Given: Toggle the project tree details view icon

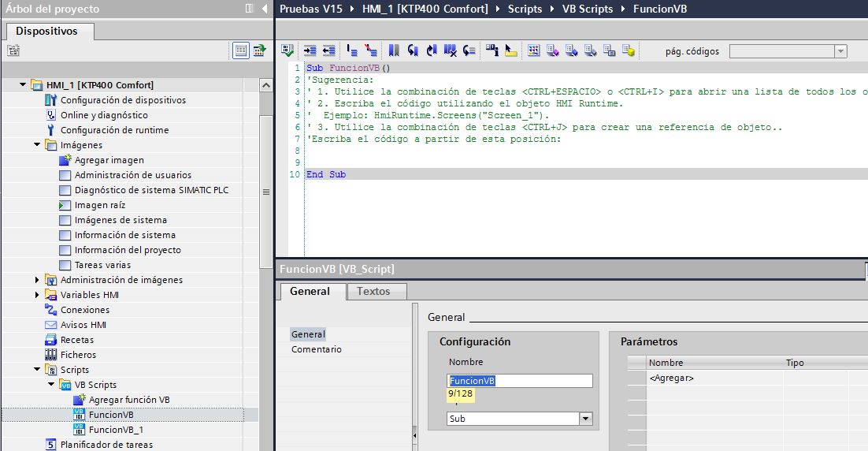Looking at the screenshot, I should click(241, 50).
